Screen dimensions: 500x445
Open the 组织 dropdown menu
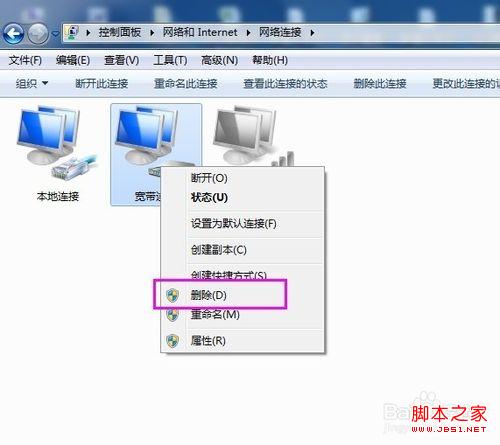pos(32,83)
